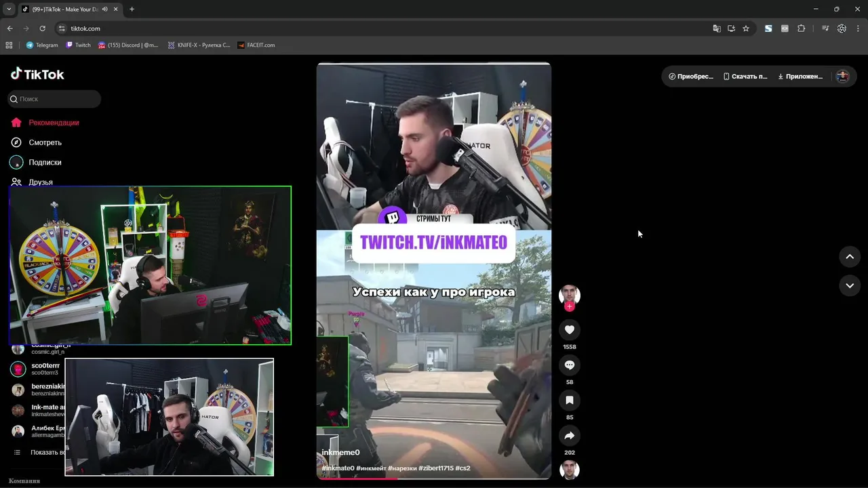The width and height of the screenshot is (868, 488).
Task: Like the video with the heart icon
Action: (x=570, y=329)
